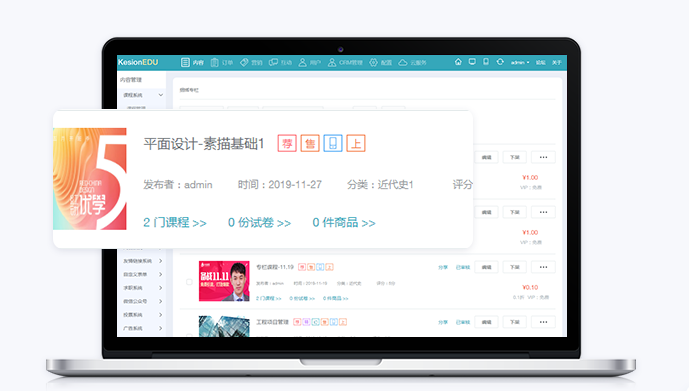Open the ... more menu on 工程项目管理 row
Screen dimensions: 689x391
pyautogui.click(x=543, y=322)
